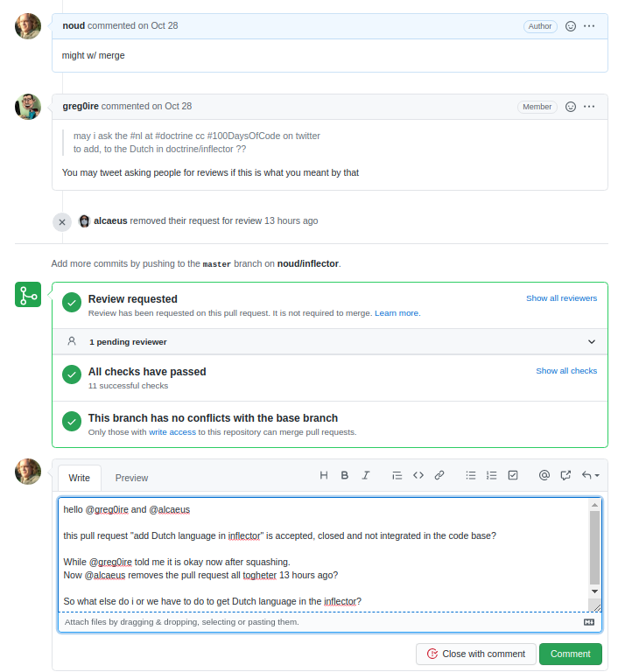
Task: Open the write access link
Action: pyautogui.click(x=172, y=432)
